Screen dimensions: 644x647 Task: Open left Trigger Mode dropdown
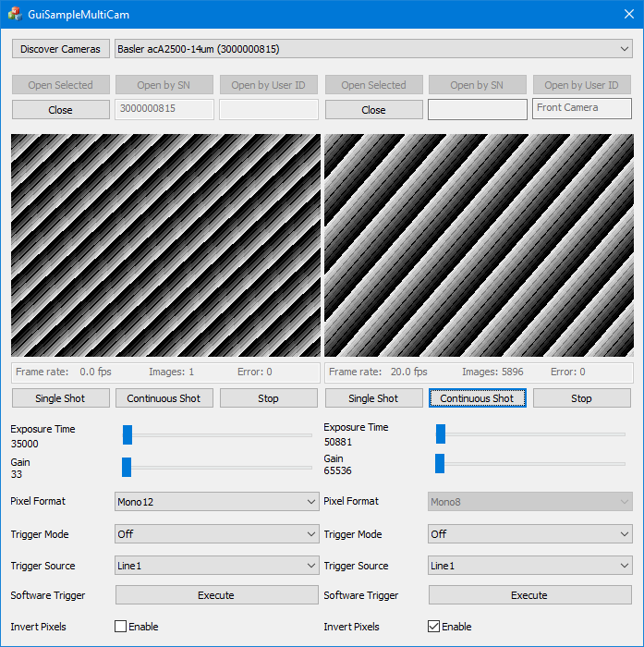[216, 534]
